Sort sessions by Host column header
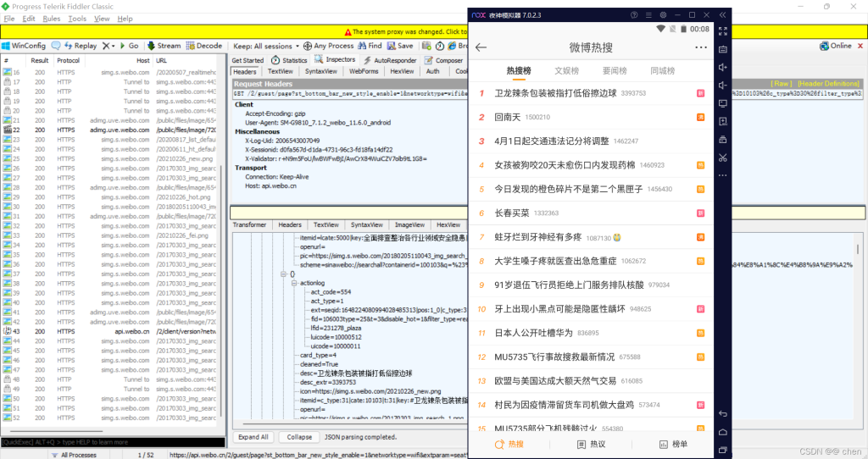The image size is (868, 459). 142,60
